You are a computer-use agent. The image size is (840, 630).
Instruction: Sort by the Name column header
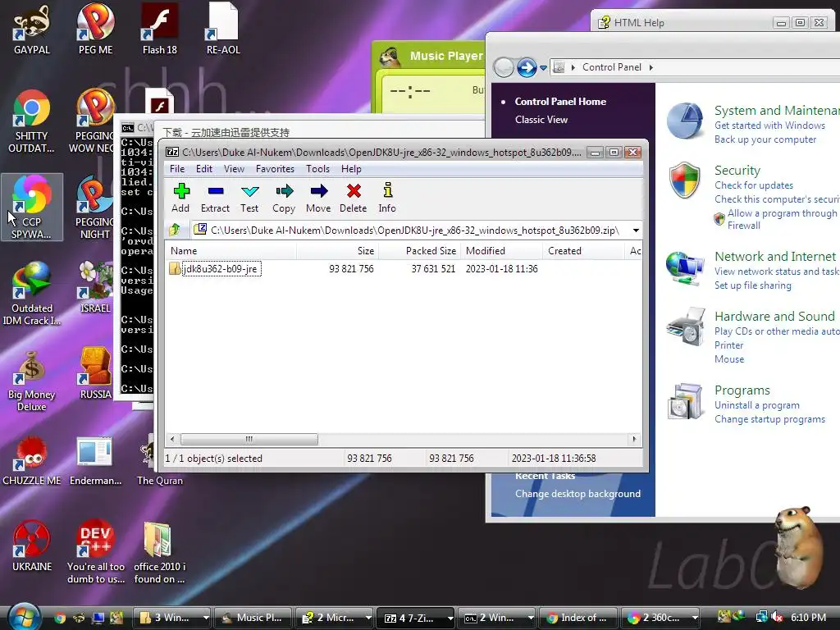click(x=231, y=251)
